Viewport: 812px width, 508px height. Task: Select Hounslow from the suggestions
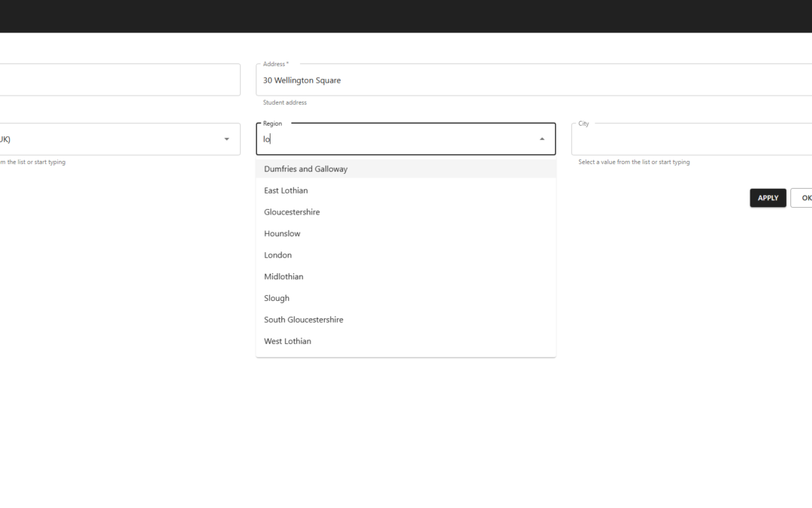coord(405,233)
